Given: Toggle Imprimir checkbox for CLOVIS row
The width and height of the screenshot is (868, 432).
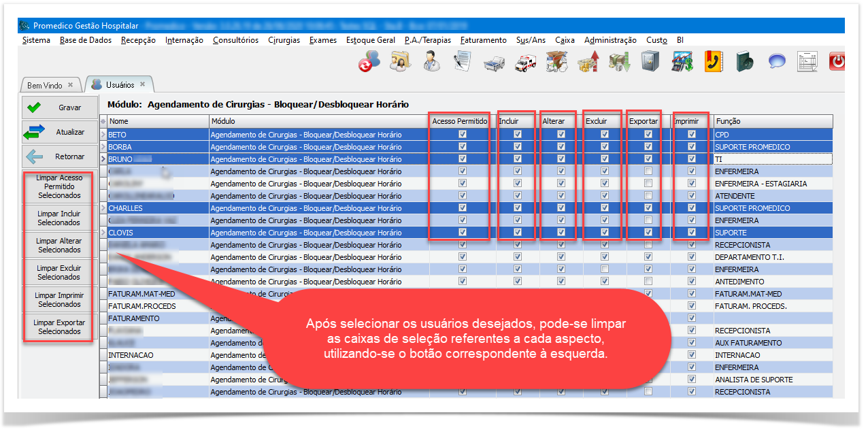Looking at the screenshot, I should 692,233.
